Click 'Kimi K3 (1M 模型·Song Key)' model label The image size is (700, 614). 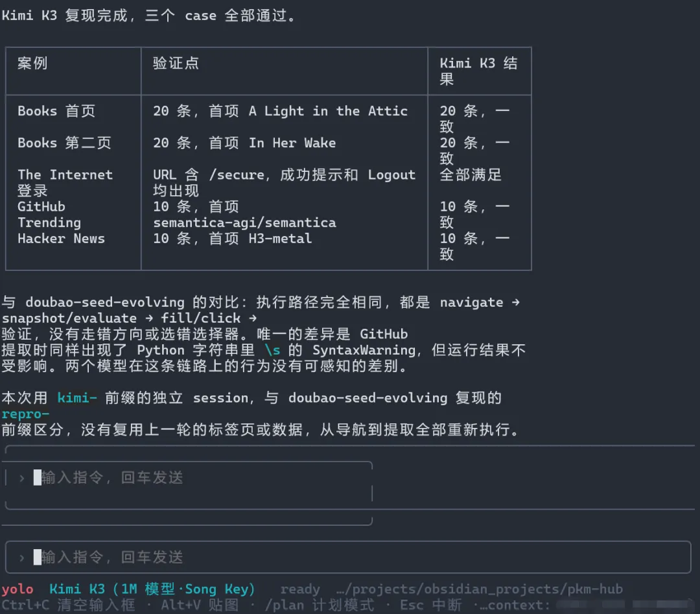[152, 589]
